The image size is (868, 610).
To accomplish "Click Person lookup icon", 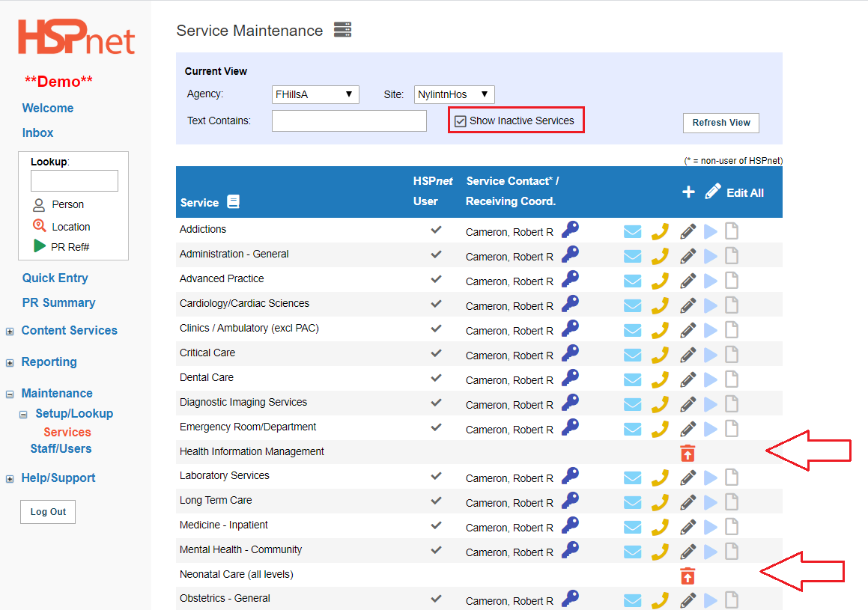I will [39, 205].
